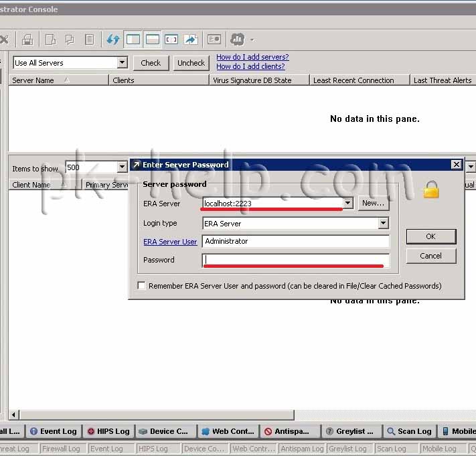Click the greyed Web Contr... entry
Image resolution: width=476 pixels, height=456 pixels.
point(254,449)
